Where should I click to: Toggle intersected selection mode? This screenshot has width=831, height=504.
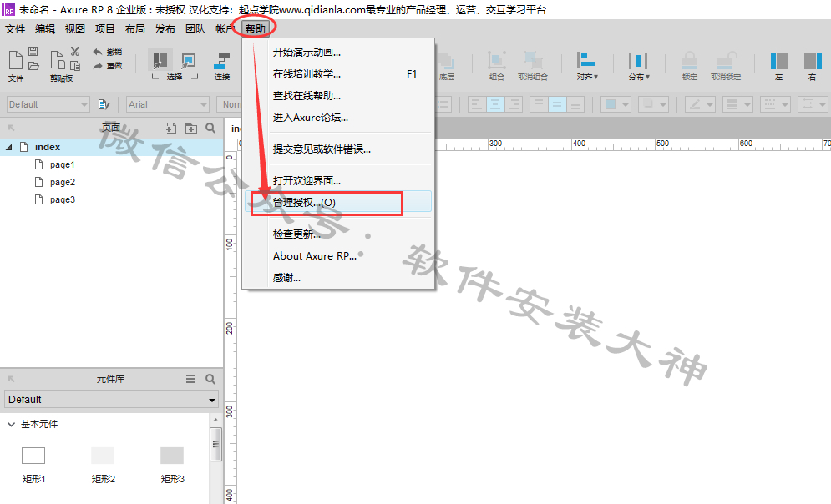click(x=160, y=58)
